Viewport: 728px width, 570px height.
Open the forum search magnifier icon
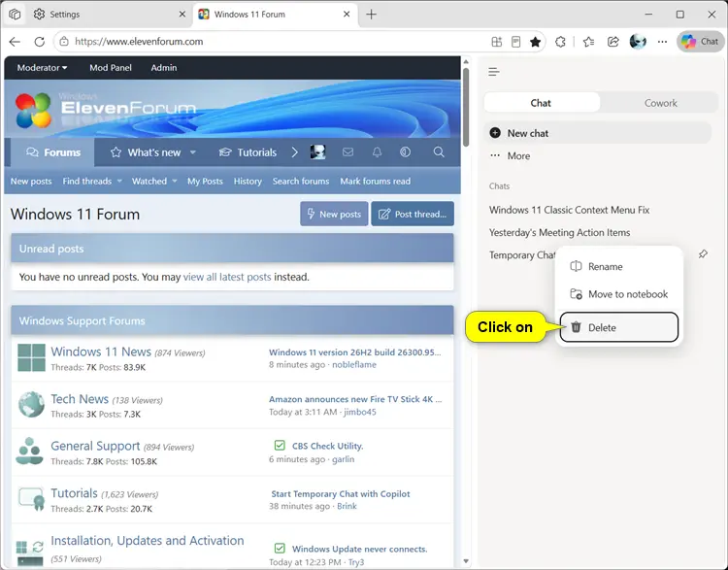click(439, 151)
